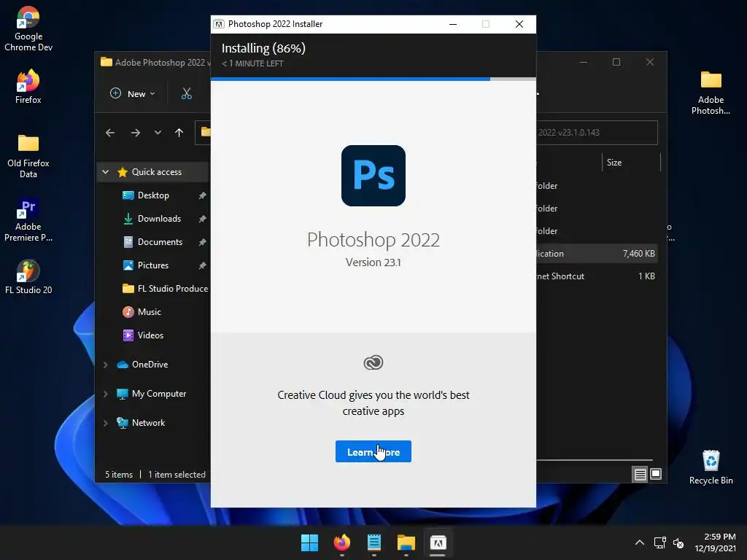Click the first folder row in Explorer
The height and width of the screenshot is (560, 747).
597,186
